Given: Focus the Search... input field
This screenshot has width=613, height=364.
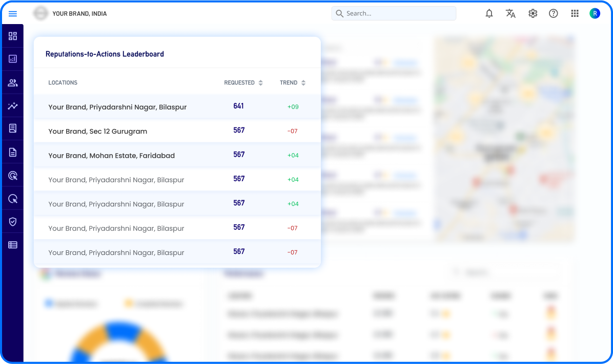Looking at the screenshot, I should [394, 13].
